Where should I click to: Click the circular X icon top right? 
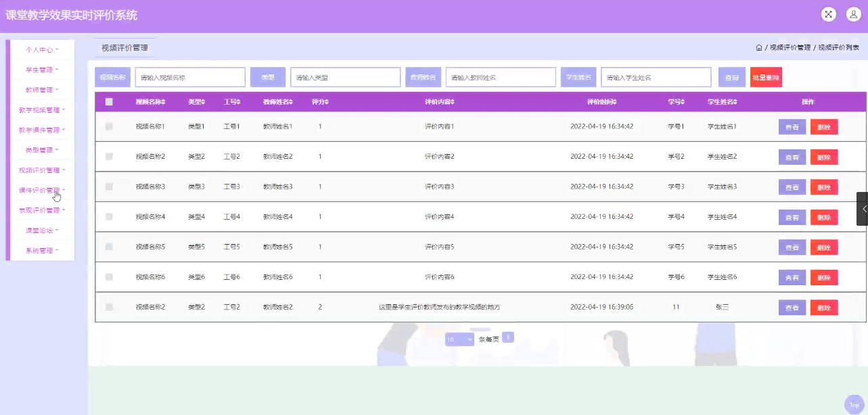827,14
